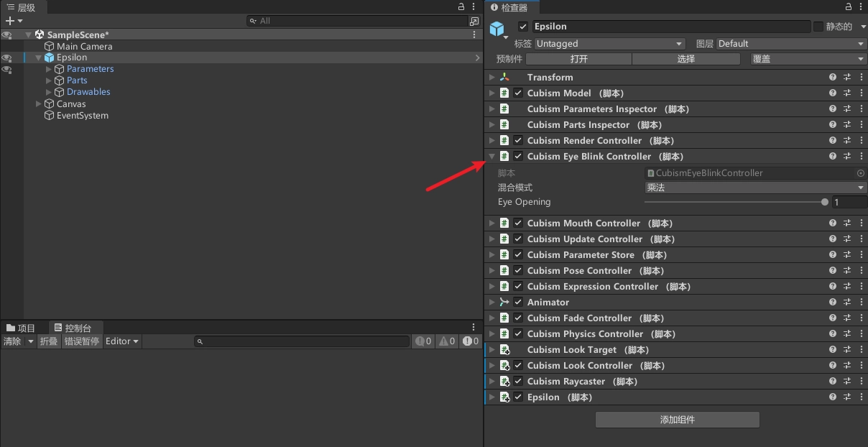Open the SampleScene options menu in Hierarchy
The width and height of the screenshot is (868, 447).
pos(474,34)
